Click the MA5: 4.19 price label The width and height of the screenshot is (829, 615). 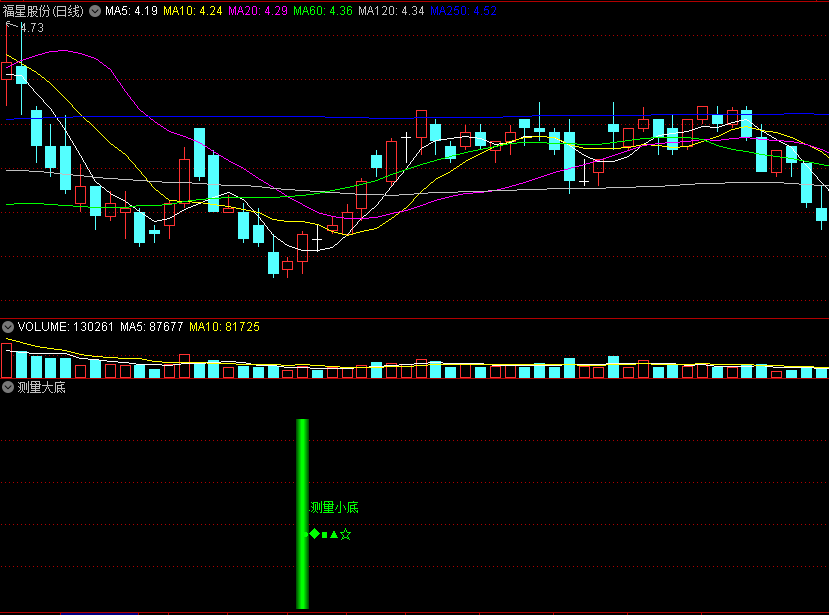[x=131, y=11]
